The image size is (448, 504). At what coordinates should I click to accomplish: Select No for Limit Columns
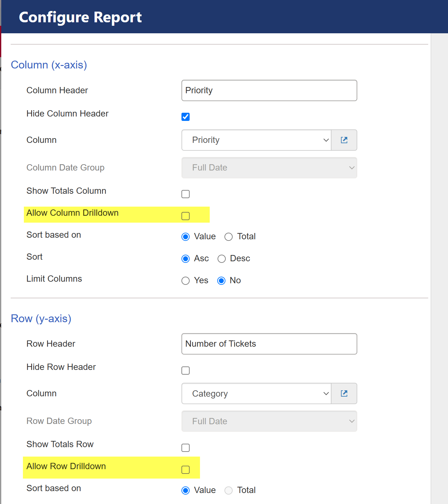coord(221,281)
